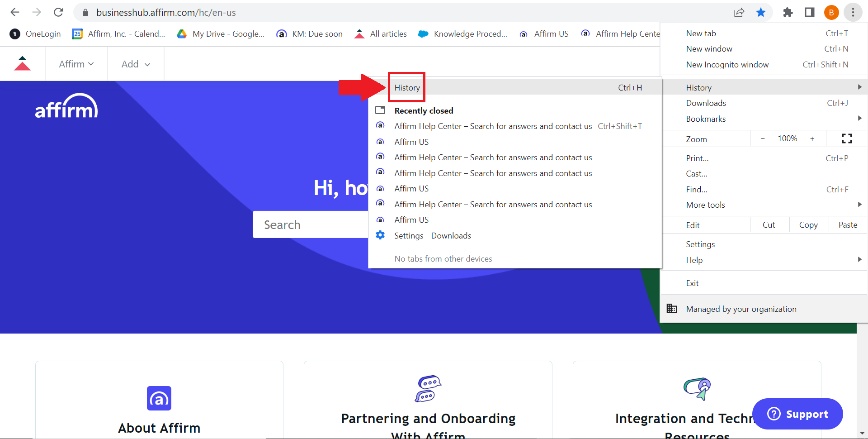This screenshot has width=868, height=439.
Task: Open the profile avatar B
Action: click(831, 12)
